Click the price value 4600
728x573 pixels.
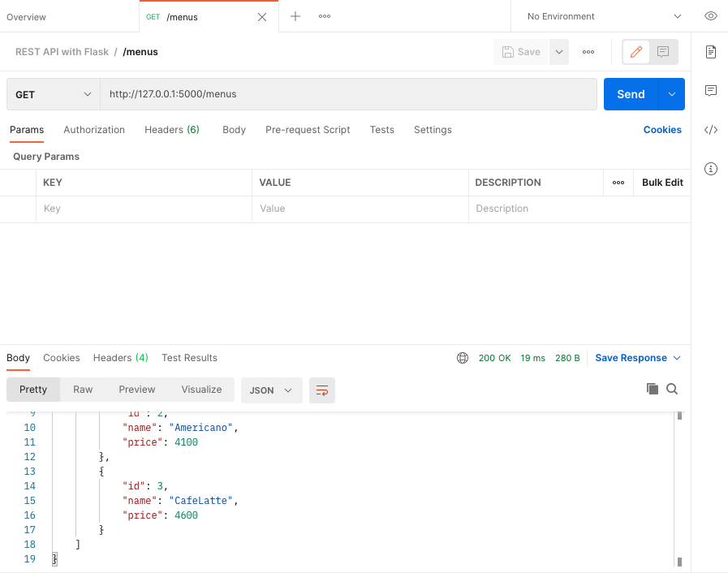click(x=186, y=515)
